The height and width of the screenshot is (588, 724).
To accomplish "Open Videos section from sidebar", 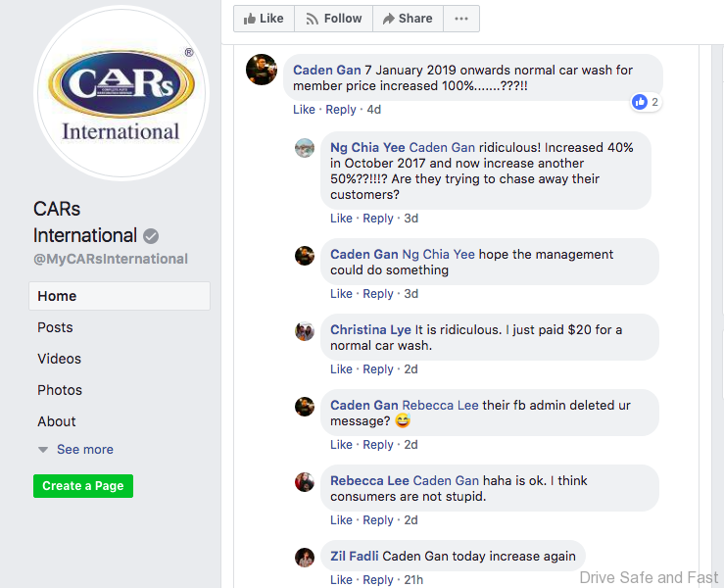I will click(59, 359).
